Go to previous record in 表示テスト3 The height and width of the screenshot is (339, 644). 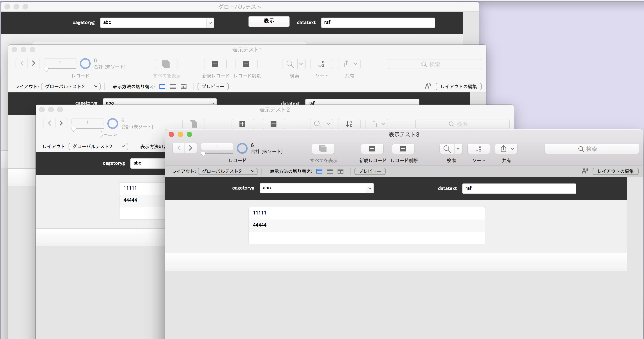click(x=179, y=148)
